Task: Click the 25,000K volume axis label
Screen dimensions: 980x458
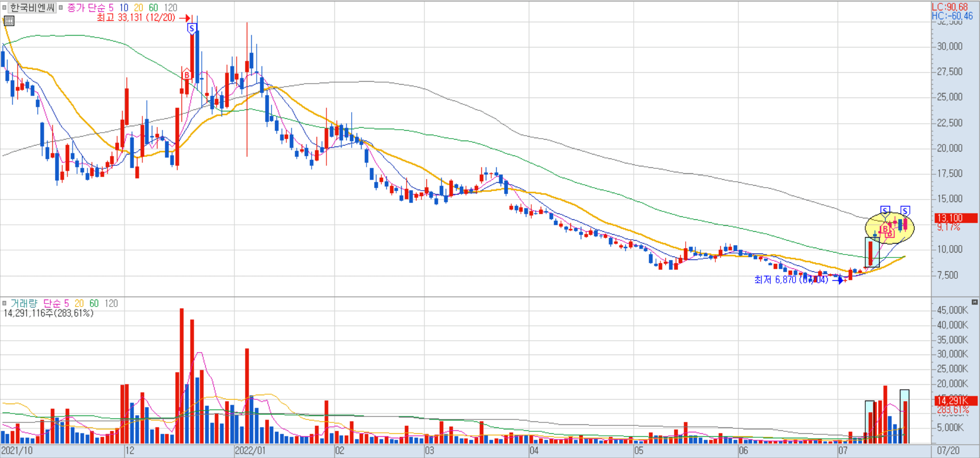Action: tap(952, 369)
